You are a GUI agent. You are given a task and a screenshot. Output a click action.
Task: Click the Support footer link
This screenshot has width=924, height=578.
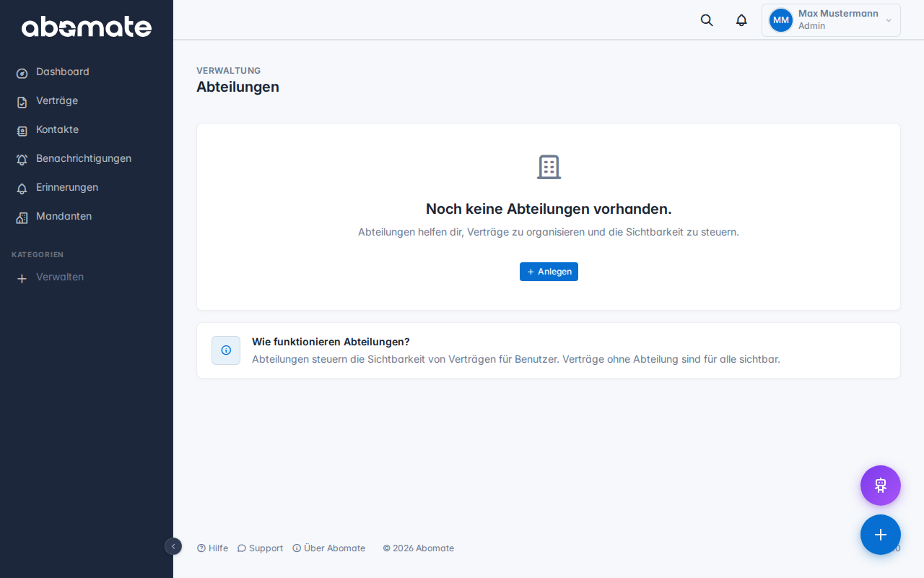(260, 548)
